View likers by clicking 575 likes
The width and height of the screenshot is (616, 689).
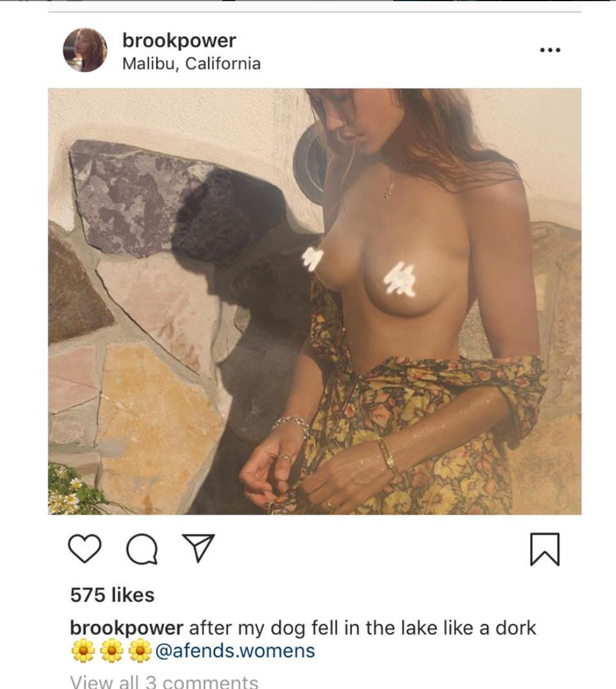coord(112,595)
